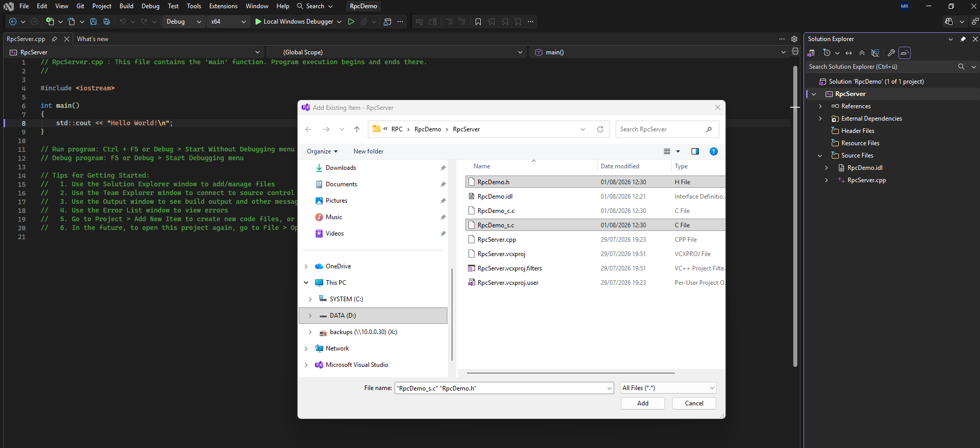Open the Project menu
Screen dimensions: 980x448
(102, 6)
